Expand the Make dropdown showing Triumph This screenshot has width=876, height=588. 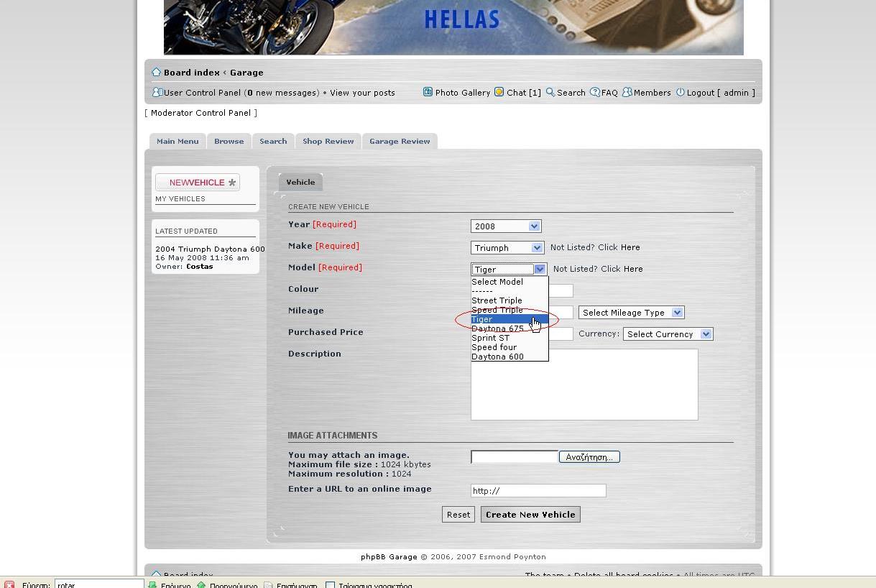coord(507,248)
